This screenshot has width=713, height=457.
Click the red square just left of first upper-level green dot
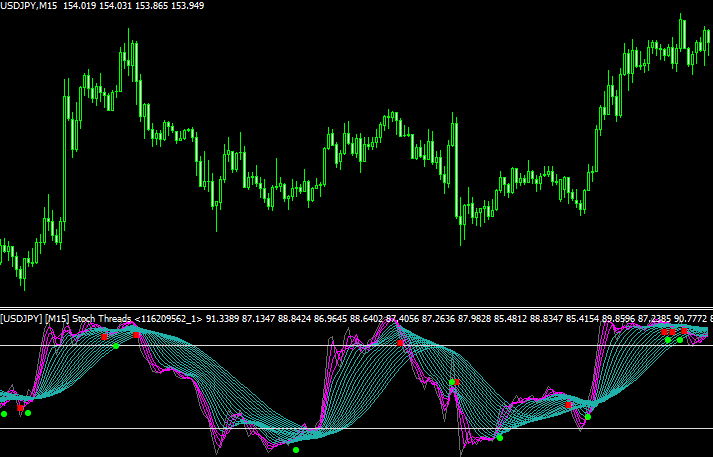pos(104,337)
